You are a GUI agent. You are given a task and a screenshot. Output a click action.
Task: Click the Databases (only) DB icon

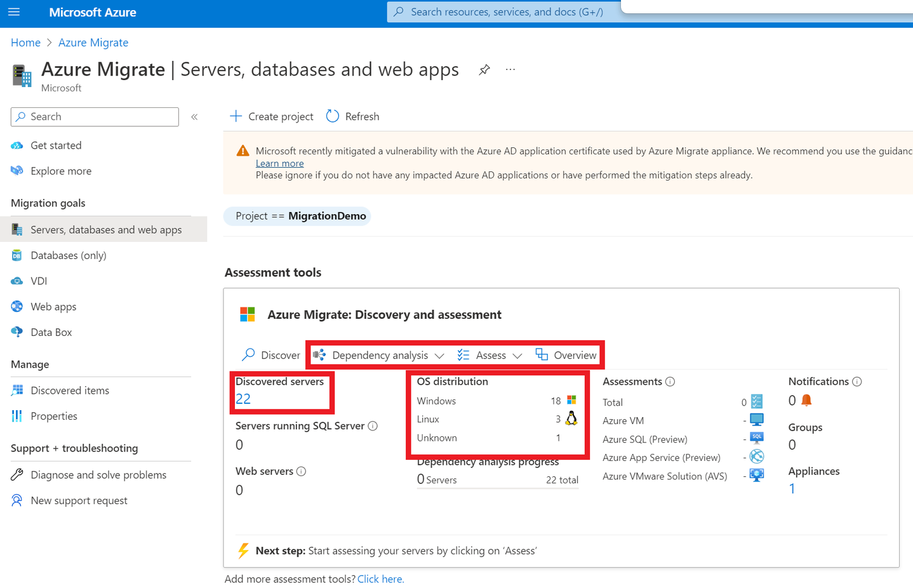pos(17,255)
